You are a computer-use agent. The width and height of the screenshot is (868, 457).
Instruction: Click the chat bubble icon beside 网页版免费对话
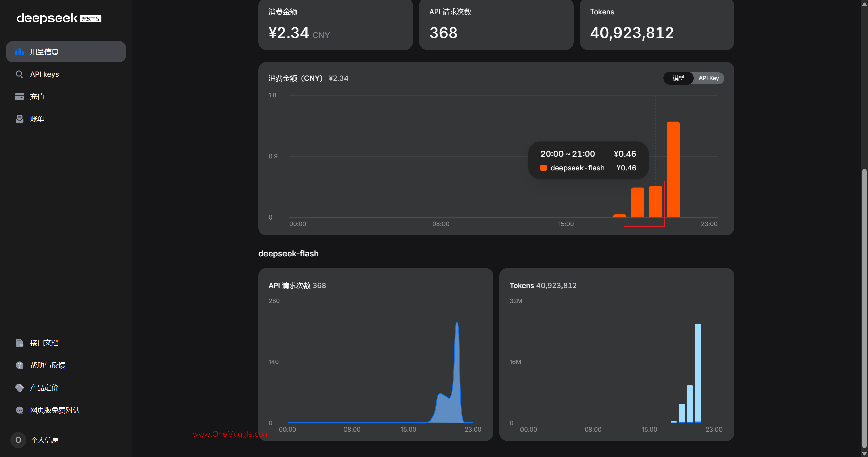click(20, 410)
